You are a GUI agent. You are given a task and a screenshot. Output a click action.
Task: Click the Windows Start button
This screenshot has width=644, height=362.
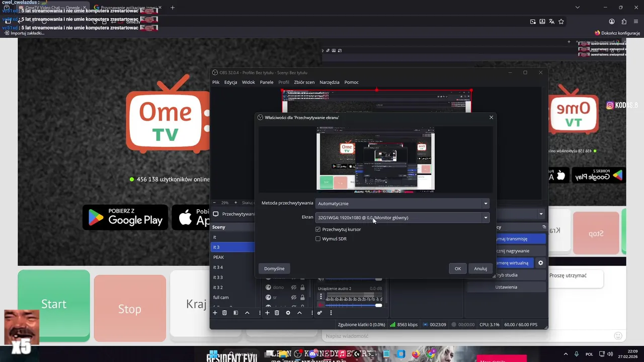coord(213,354)
